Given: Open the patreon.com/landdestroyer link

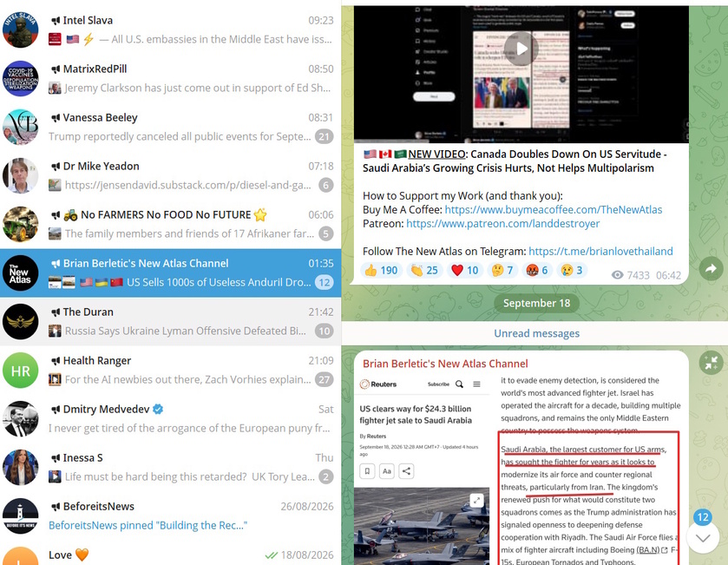Looking at the screenshot, I should coord(502,224).
